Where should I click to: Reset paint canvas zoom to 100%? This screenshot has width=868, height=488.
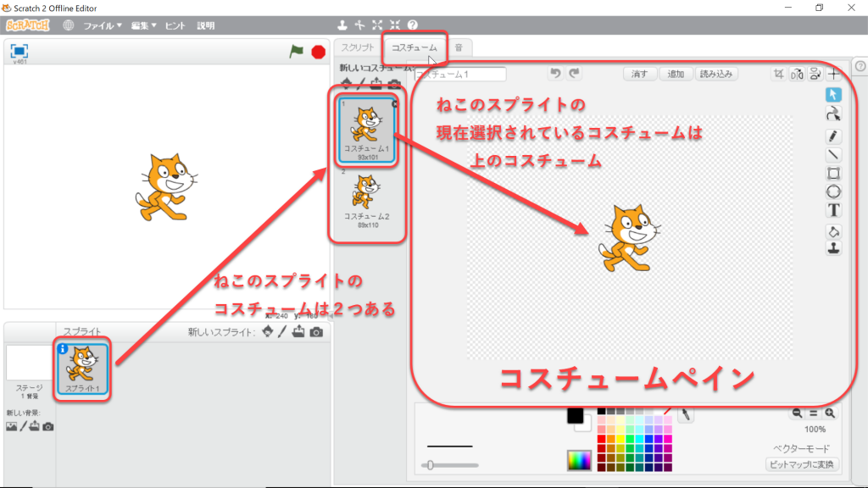point(813,413)
